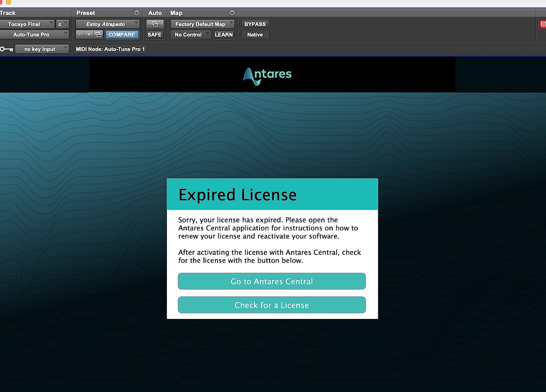
Task: Toggle the BYPASS button
Action: click(x=255, y=24)
